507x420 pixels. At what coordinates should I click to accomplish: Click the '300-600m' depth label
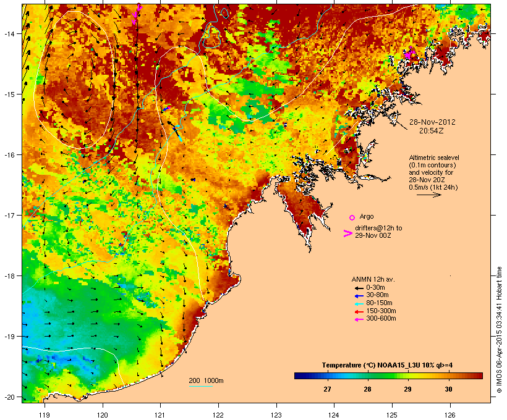point(381,319)
